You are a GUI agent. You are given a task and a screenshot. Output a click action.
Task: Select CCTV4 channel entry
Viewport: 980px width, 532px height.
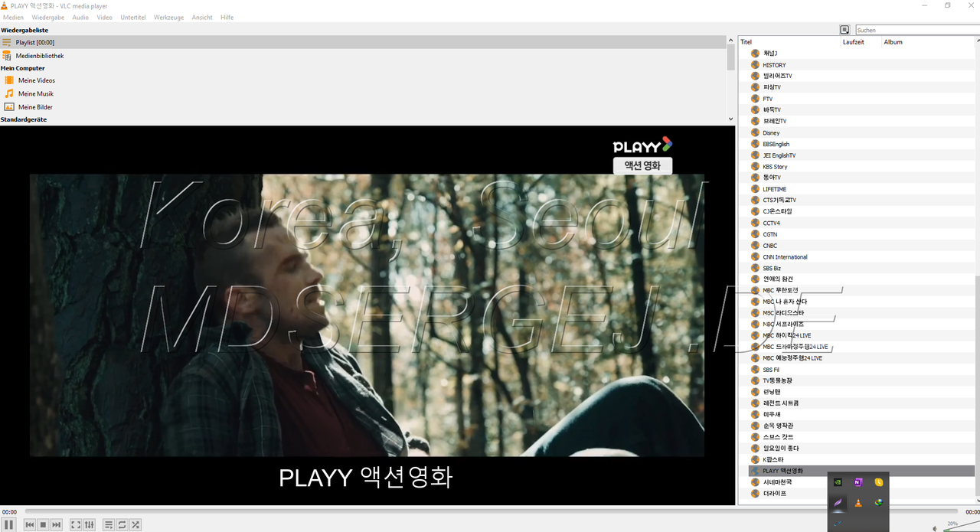771,223
